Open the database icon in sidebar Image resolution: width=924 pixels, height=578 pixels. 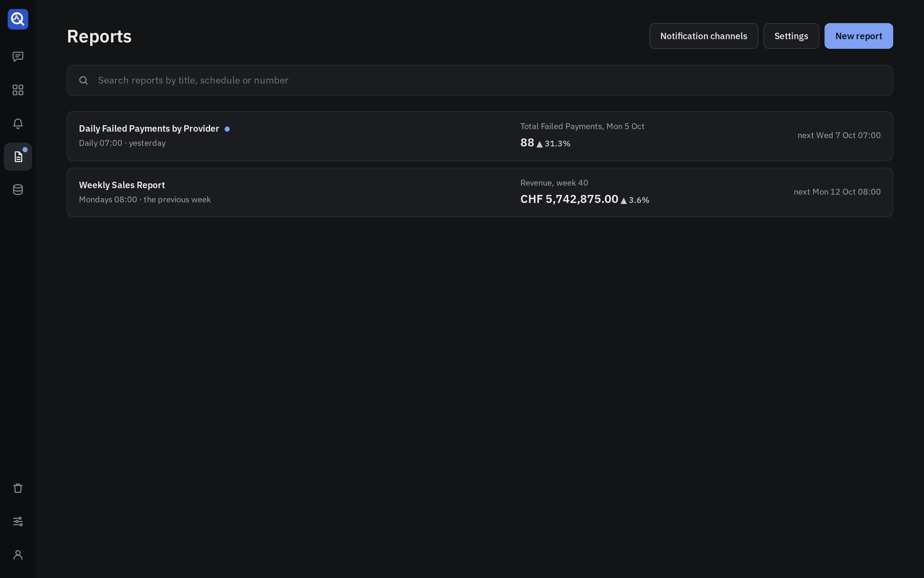point(18,189)
